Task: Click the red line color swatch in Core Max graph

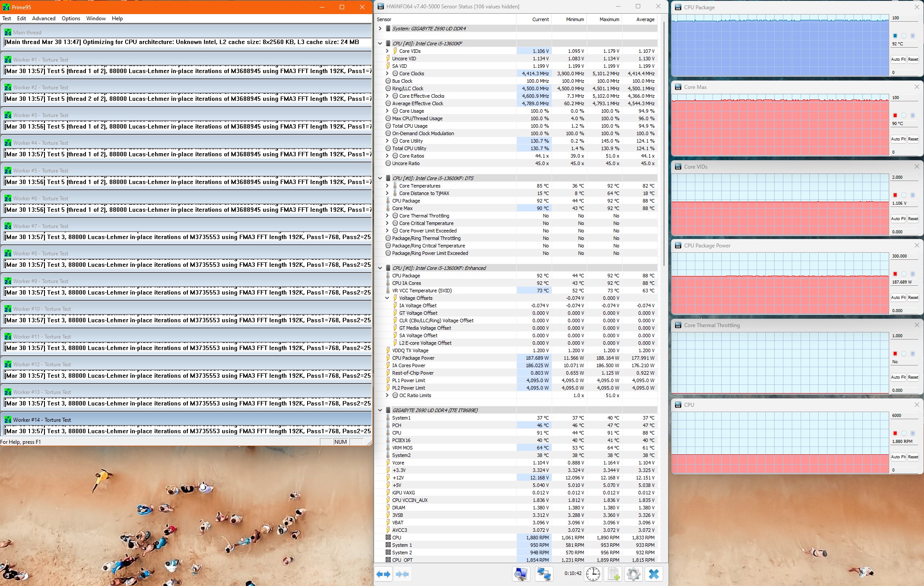Action: [x=895, y=115]
